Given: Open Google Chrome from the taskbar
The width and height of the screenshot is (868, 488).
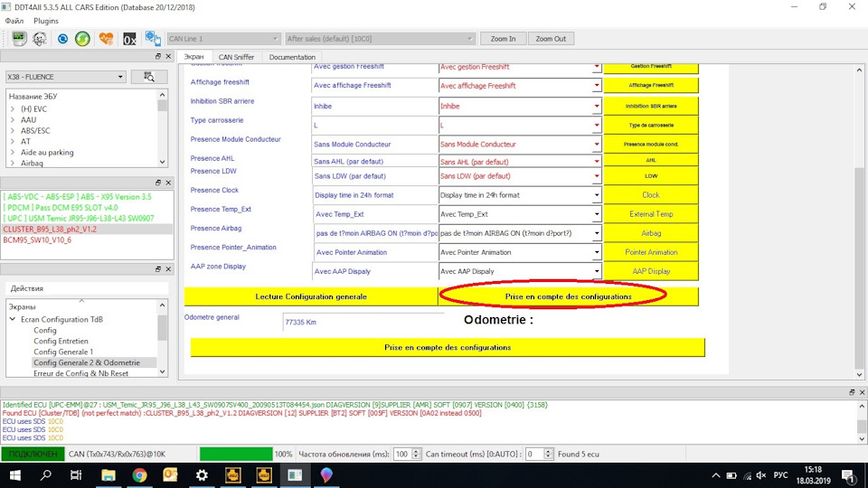Looking at the screenshot, I should point(140,474).
